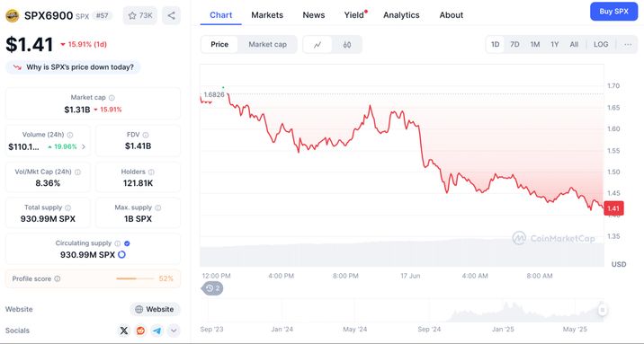Switch to line chart view

click(318, 45)
